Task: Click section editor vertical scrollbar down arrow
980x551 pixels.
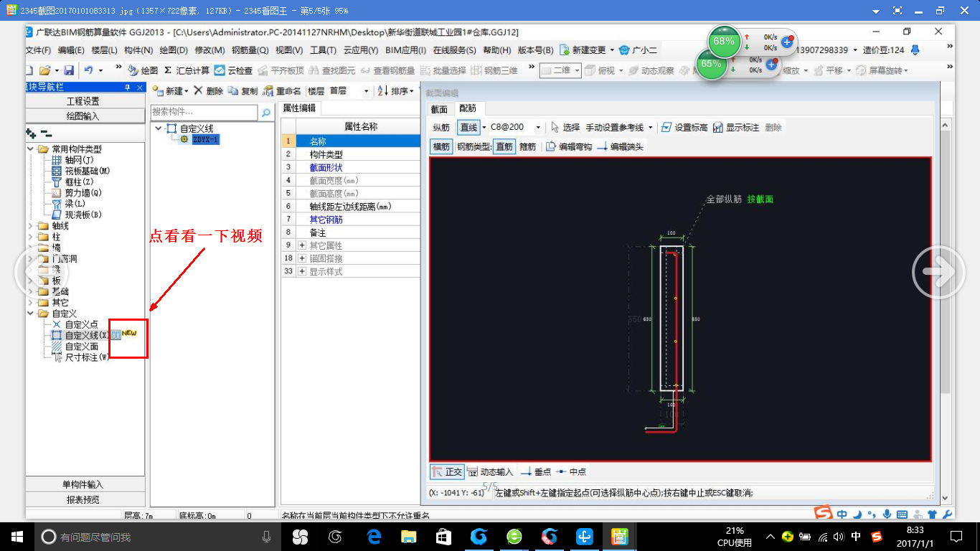Action: tap(945, 498)
